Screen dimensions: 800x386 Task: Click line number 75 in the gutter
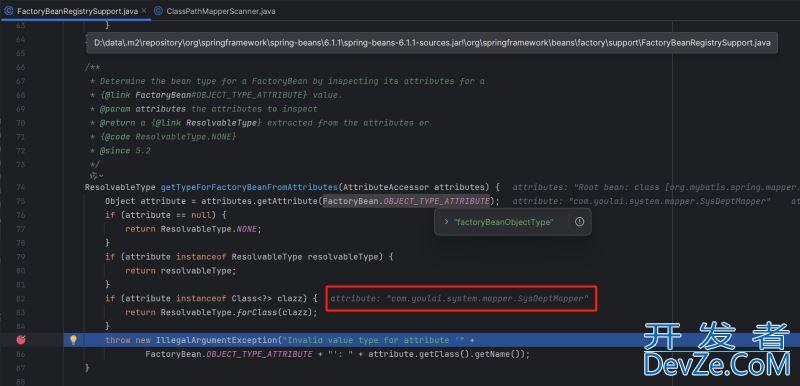pyautogui.click(x=20, y=201)
